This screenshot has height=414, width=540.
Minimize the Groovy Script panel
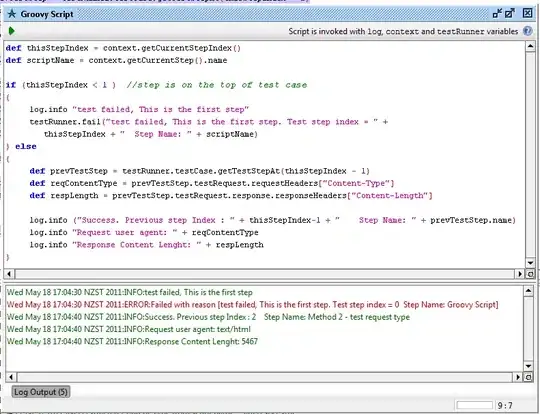497,13
